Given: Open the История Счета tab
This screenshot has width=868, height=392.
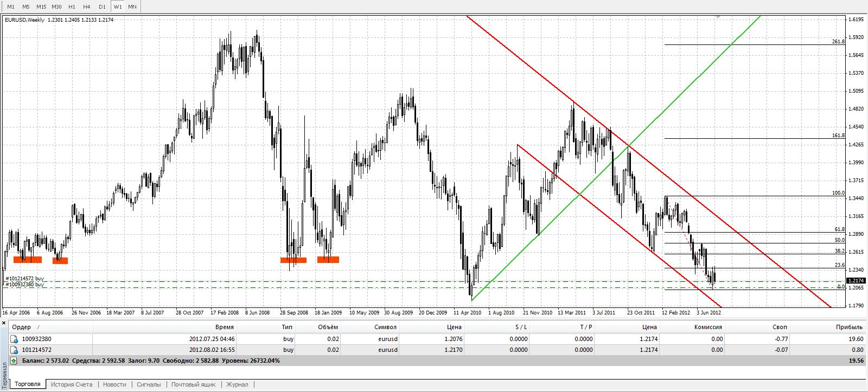Looking at the screenshot, I should click(x=72, y=384).
